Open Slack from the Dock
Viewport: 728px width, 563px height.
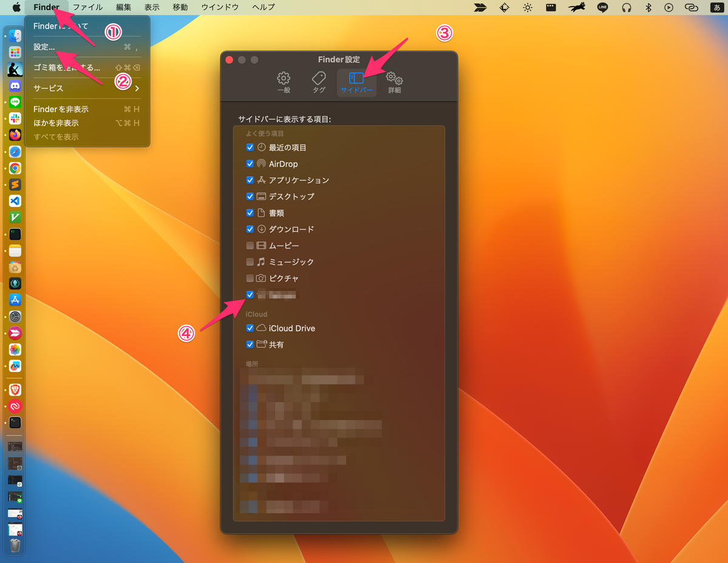pos(15,118)
